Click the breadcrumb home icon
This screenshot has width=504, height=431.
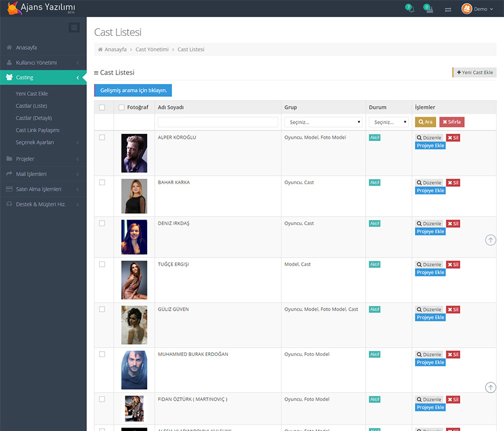[100, 49]
